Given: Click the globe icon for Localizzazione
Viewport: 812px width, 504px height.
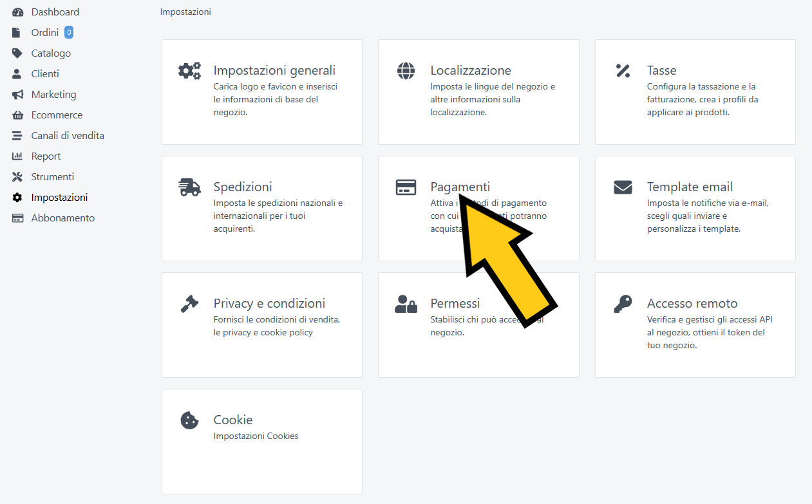Looking at the screenshot, I should tap(406, 71).
